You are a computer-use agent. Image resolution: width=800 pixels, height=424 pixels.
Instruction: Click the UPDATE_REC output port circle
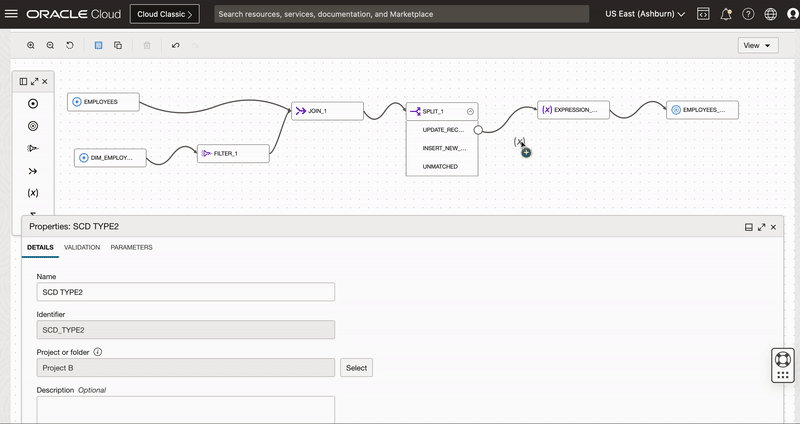pos(478,130)
